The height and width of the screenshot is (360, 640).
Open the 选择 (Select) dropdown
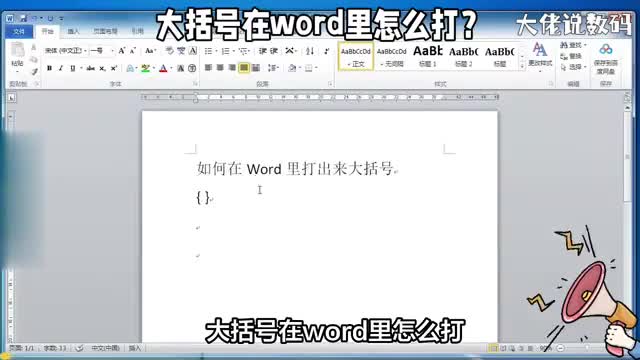click(x=573, y=67)
